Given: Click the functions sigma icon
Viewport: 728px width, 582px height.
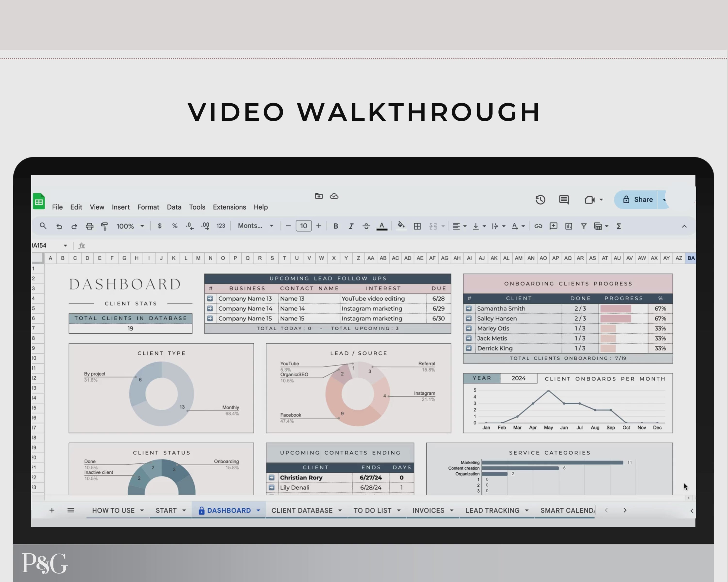Looking at the screenshot, I should 619,226.
